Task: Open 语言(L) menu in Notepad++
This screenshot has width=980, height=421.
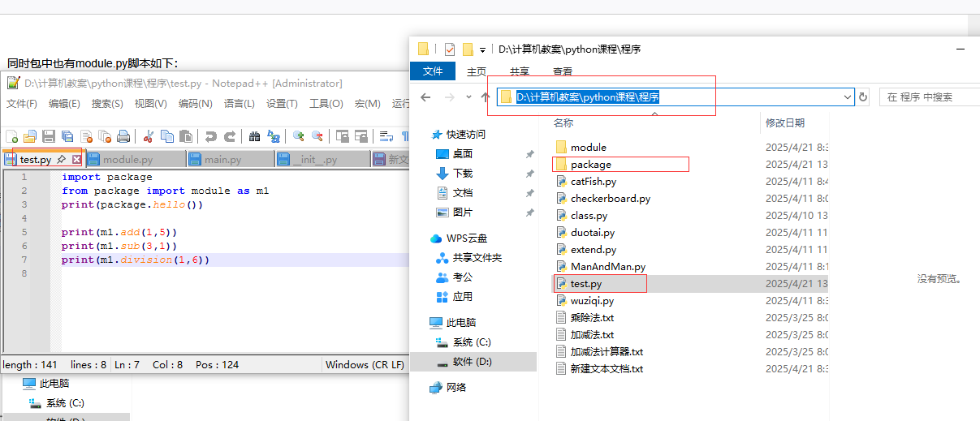Action: pos(240,104)
